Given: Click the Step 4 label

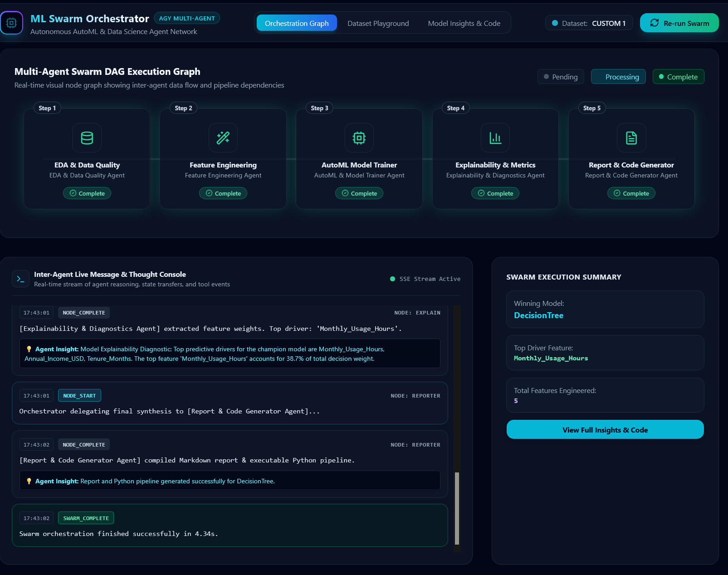Looking at the screenshot, I should pyautogui.click(x=455, y=108).
